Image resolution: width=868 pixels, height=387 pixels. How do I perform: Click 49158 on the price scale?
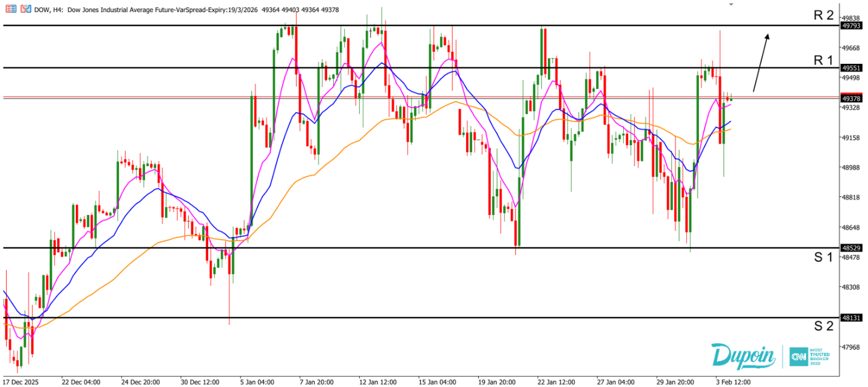point(852,138)
